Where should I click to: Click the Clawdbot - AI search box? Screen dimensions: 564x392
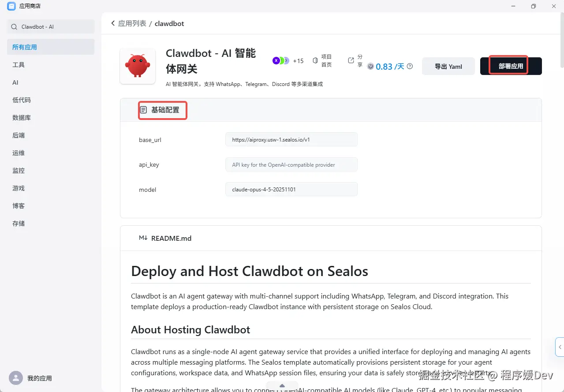(x=51, y=26)
